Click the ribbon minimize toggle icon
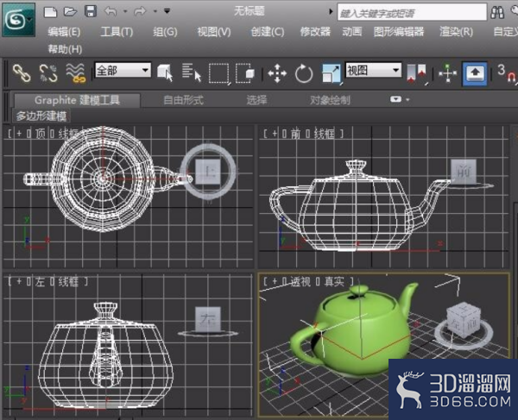518x420 pixels. (395, 99)
